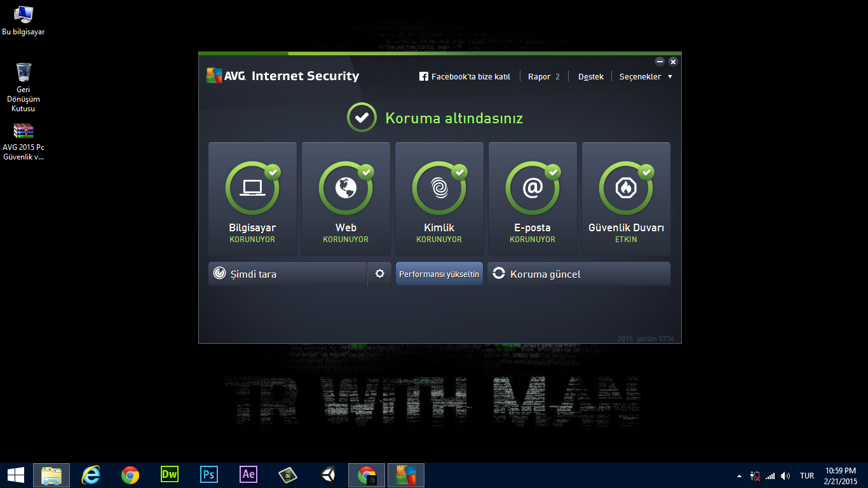Select the Bu bilgisayar desktop icon
The height and width of the screenshot is (488, 868).
(24, 20)
